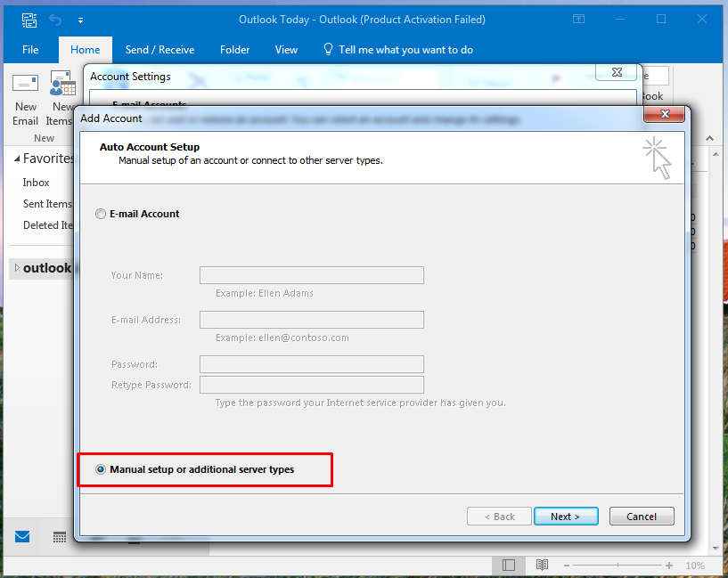Click the zoom in plus icon
The image size is (728, 578).
pos(669,566)
